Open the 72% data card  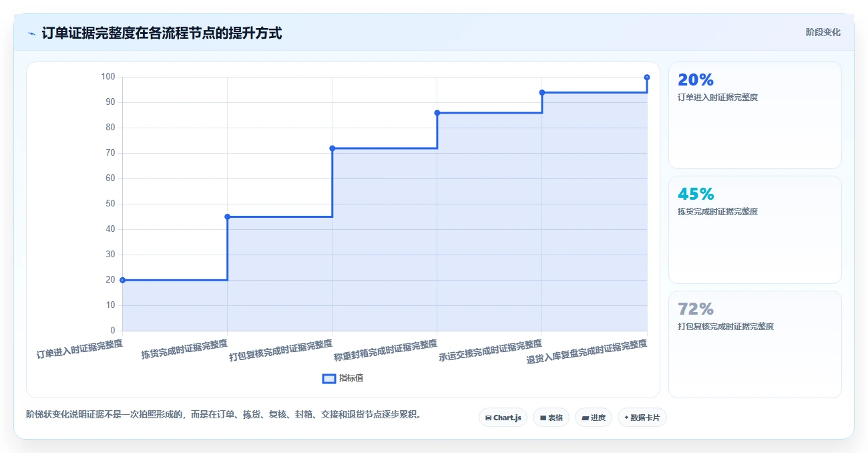755,344
